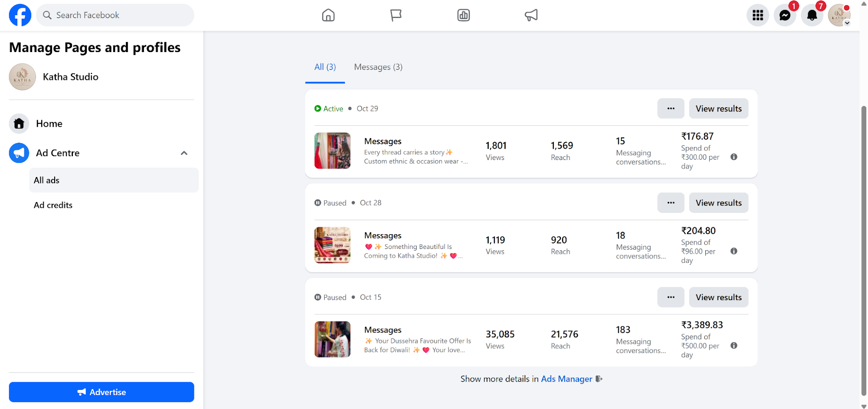Image resolution: width=868 pixels, height=409 pixels.
Task: Click the Katha Studio page avatar in sidebar
Action: [23, 77]
